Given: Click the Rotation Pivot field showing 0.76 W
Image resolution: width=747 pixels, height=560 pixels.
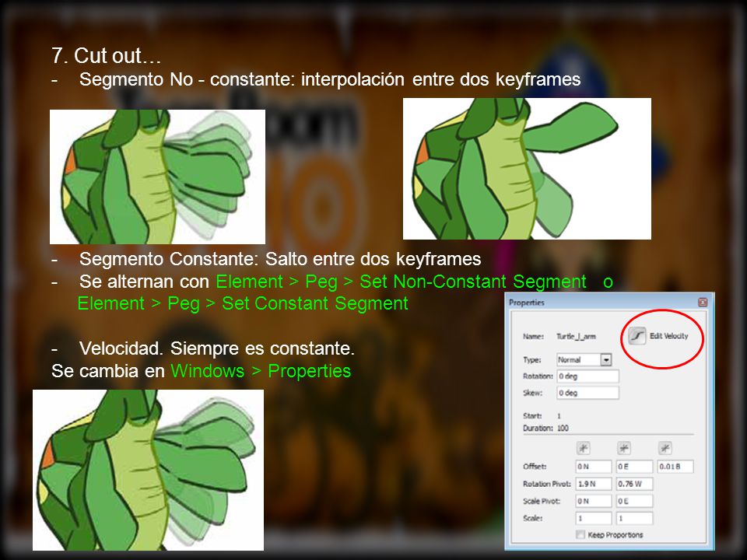Looking at the screenshot, I should [x=635, y=484].
